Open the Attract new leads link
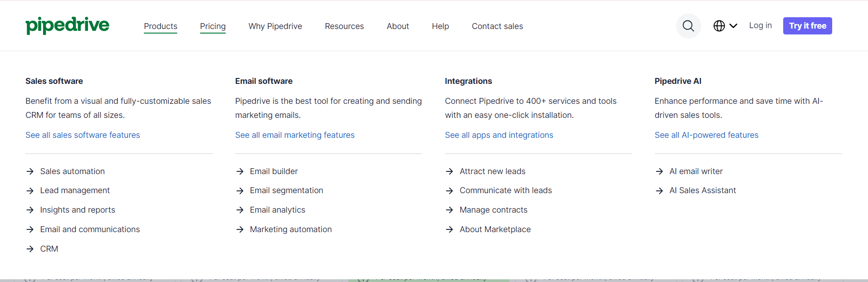The height and width of the screenshot is (282, 868). [493, 171]
